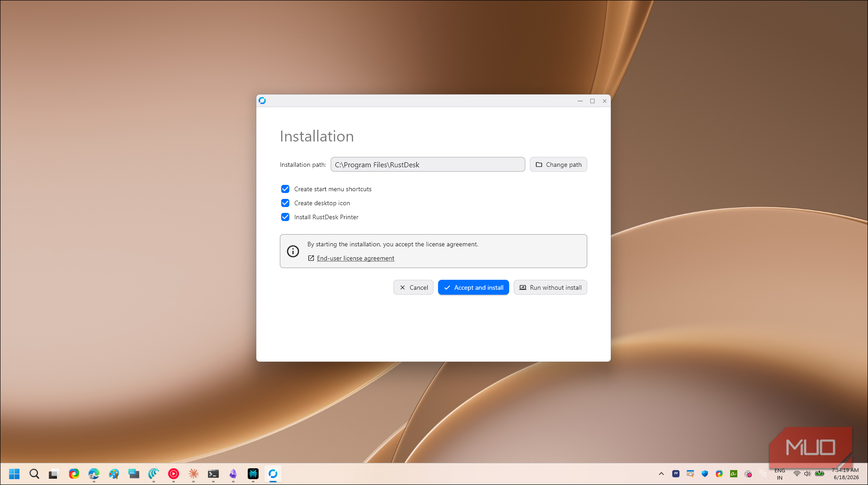Viewport: 868px width, 485px height.
Task: Open Microsoft Edge from the taskbar
Action: click(94, 474)
